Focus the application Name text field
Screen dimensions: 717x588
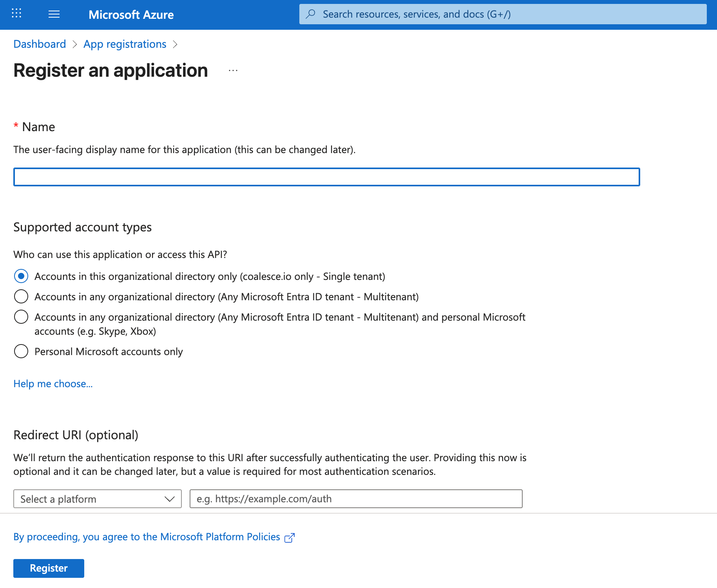326,177
